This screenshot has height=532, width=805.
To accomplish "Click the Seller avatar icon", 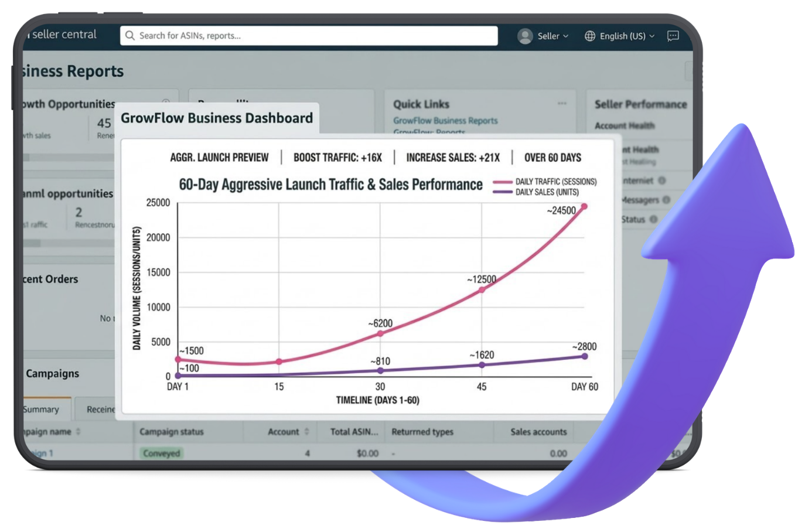I will pyautogui.click(x=525, y=36).
